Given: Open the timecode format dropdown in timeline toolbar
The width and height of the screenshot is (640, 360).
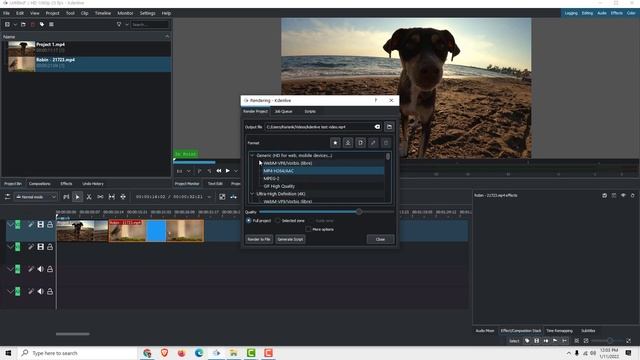Looking at the screenshot, I should [x=209, y=197].
